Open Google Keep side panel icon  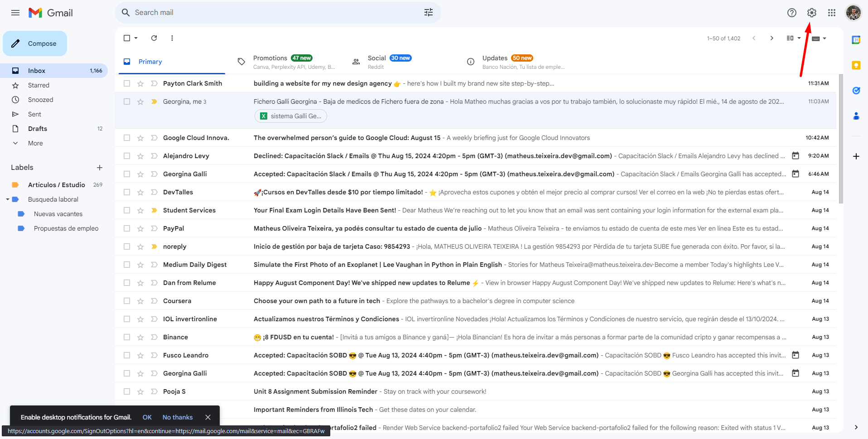pos(856,65)
